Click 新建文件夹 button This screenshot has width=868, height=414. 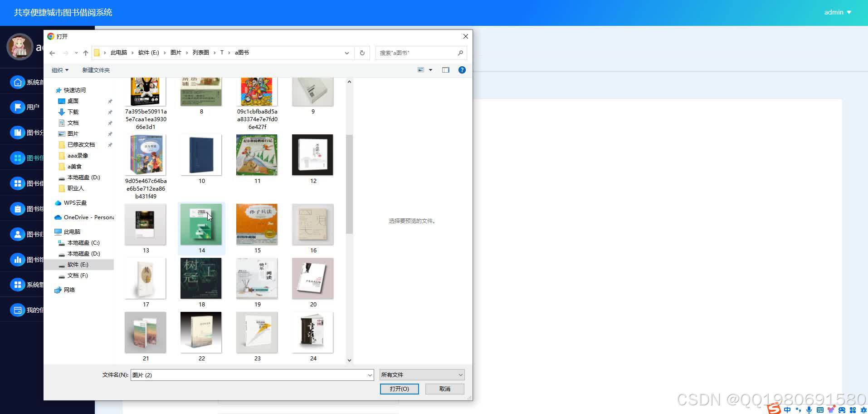(96, 70)
